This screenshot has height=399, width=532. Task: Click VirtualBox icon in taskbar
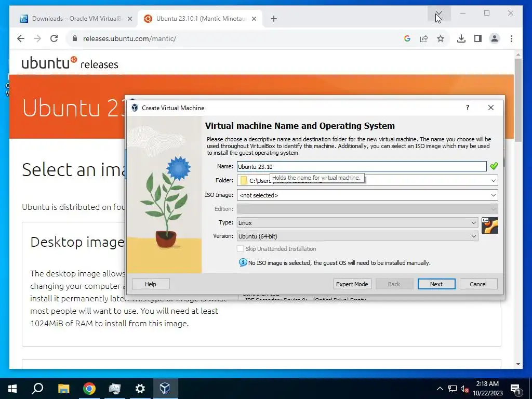point(165,389)
